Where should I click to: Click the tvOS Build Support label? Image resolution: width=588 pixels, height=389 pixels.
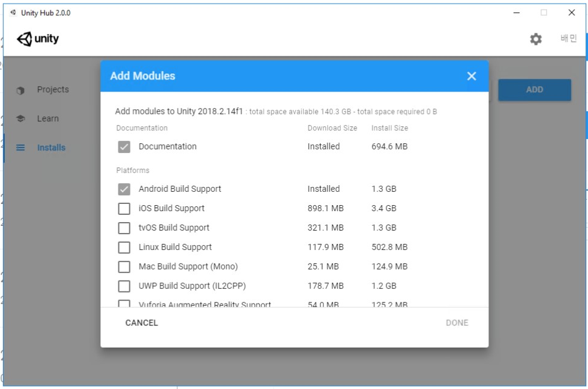pos(174,228)
